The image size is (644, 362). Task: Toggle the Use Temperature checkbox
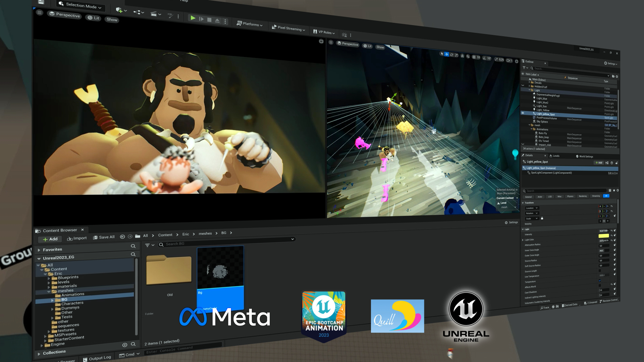coord(600,270)
